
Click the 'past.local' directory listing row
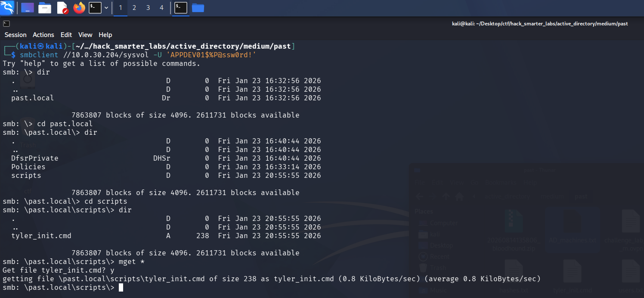pos(166,98)
